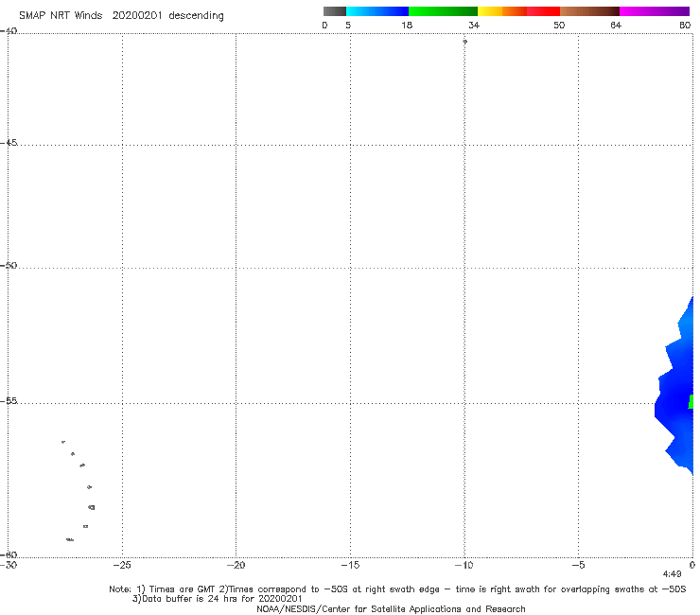The image size is (700, 615).
Task: Click the title 'SMAP NRT Winds 20200201 descending'
Action: 121,16
